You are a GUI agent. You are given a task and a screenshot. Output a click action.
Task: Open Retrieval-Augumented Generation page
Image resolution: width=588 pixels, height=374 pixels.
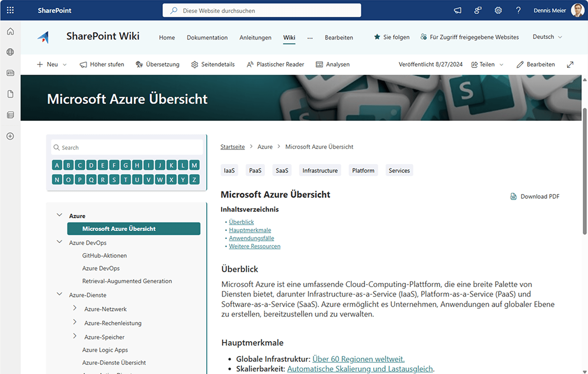pyautogui.click(x=127, y=281)
